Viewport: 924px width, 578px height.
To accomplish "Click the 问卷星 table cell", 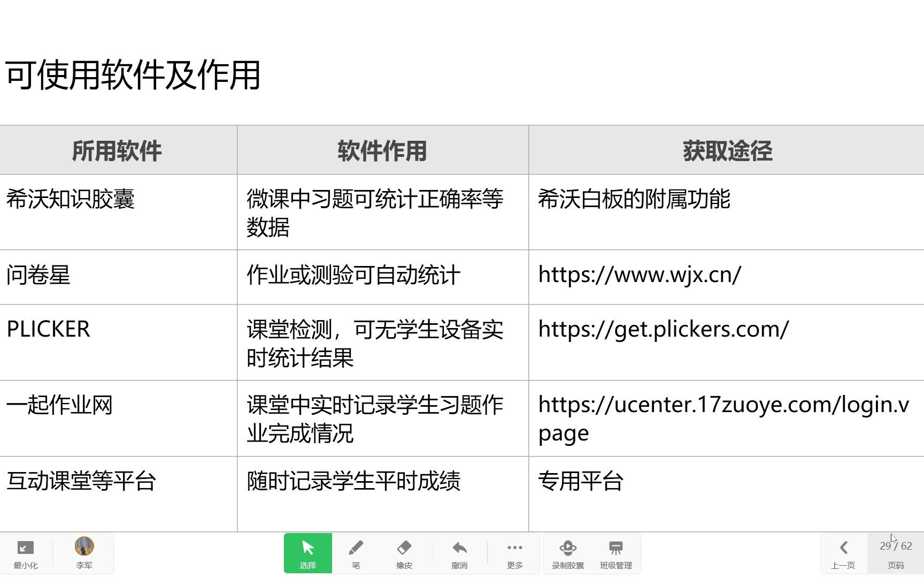I will [x=118, y=277].
